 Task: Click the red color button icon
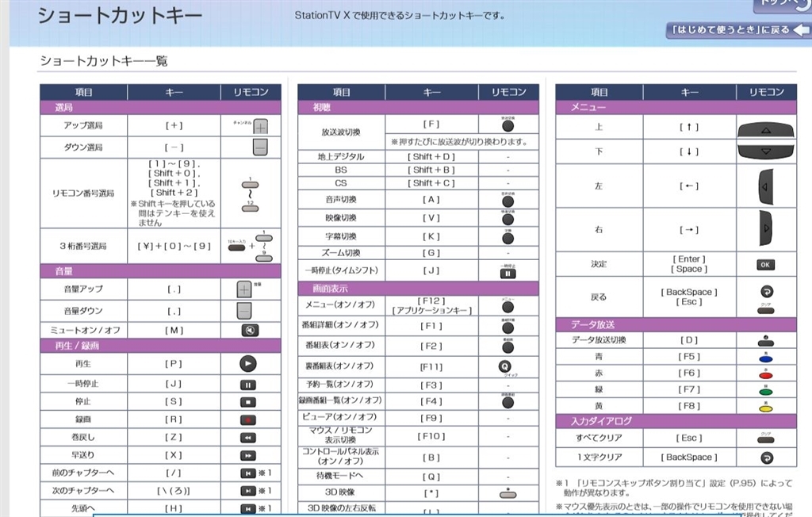tap(766, 375)
